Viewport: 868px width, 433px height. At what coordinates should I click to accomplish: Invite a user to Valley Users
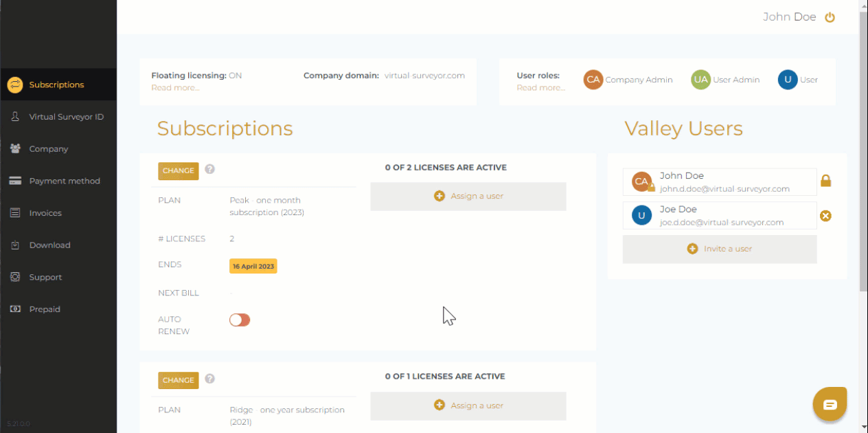tap(719, 248)
